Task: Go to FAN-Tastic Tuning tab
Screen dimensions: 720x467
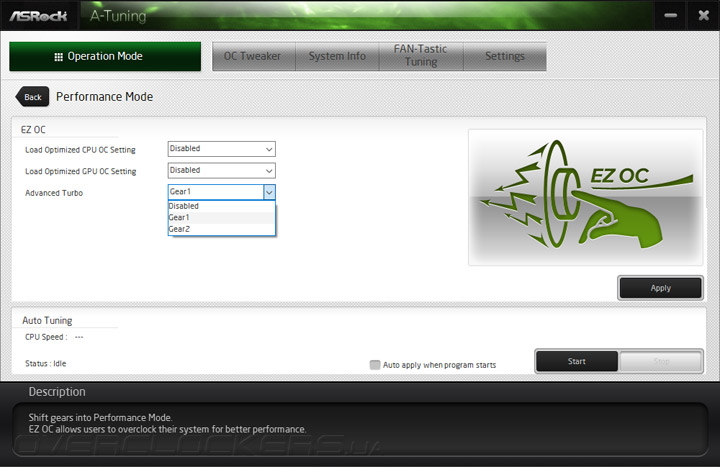Action: 421,56
